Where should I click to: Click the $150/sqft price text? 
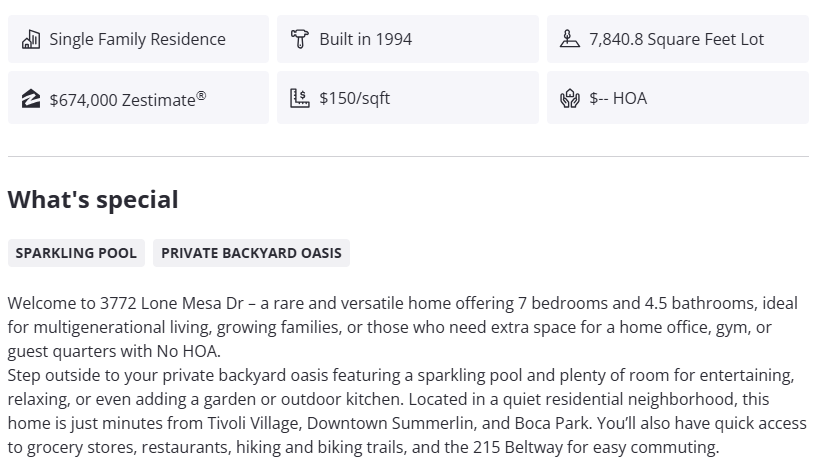[354, 98]
